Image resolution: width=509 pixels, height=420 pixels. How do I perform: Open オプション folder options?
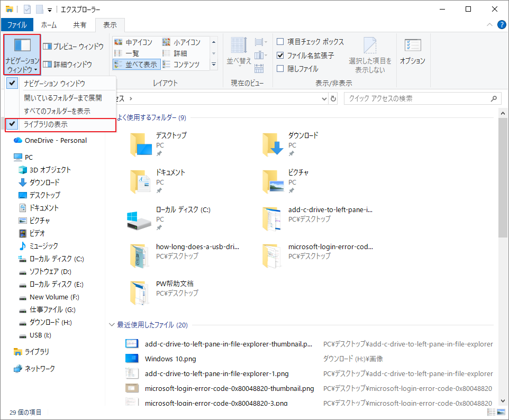click(x=413, y=51)
